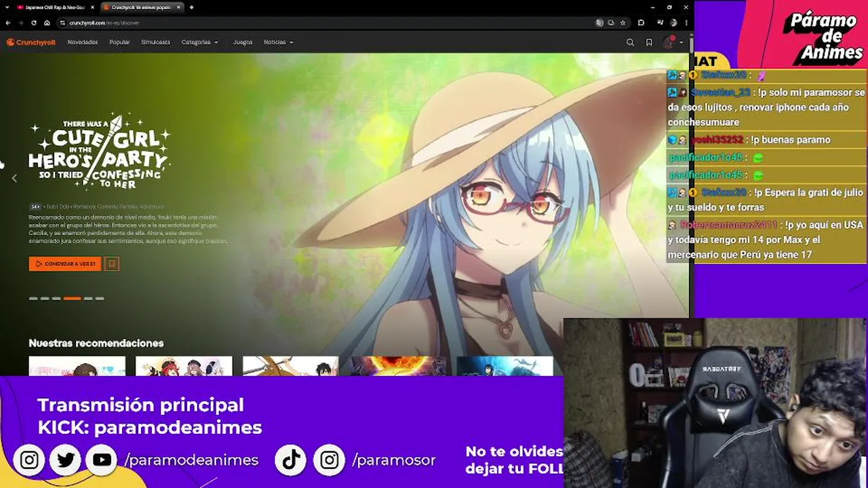The width and height of the screenshot is (868, 488).
Task: Open the third recommendation thumbnail
Action: (291, 366)
